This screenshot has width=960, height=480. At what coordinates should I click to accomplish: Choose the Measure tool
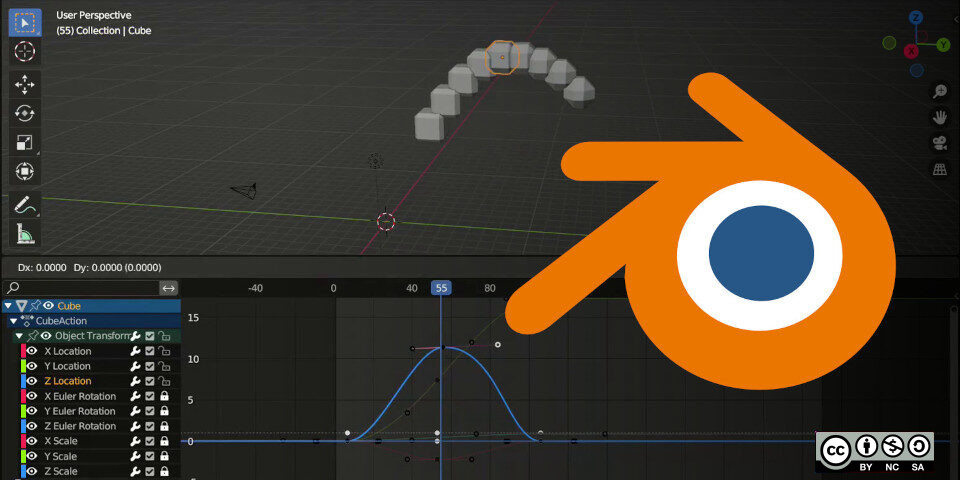coord(25,235)
